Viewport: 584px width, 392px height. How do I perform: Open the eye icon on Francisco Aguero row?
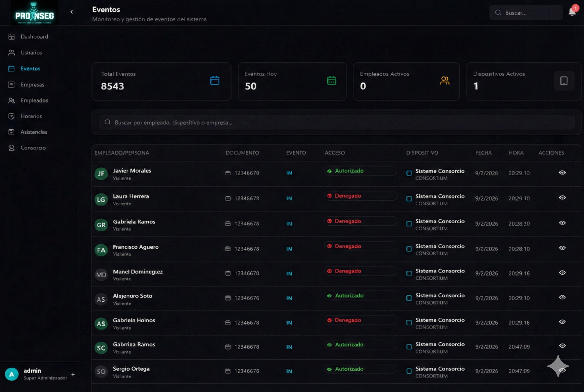coord(562,248)
